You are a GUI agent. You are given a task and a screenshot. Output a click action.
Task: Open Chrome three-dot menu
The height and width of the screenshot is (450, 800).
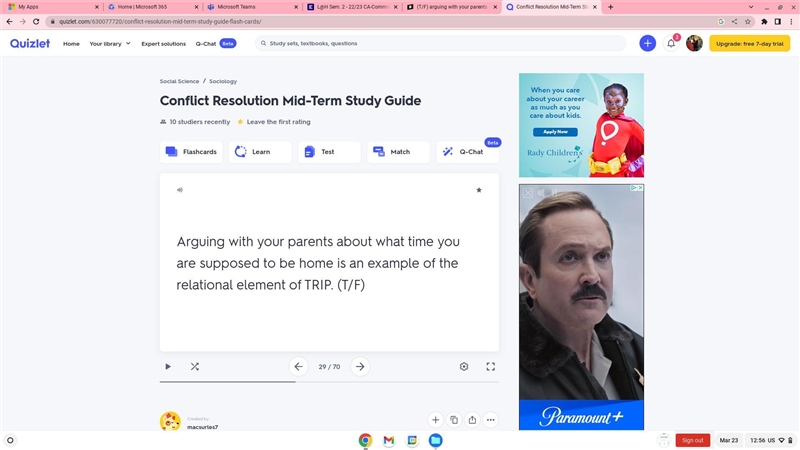pos(791,21)
